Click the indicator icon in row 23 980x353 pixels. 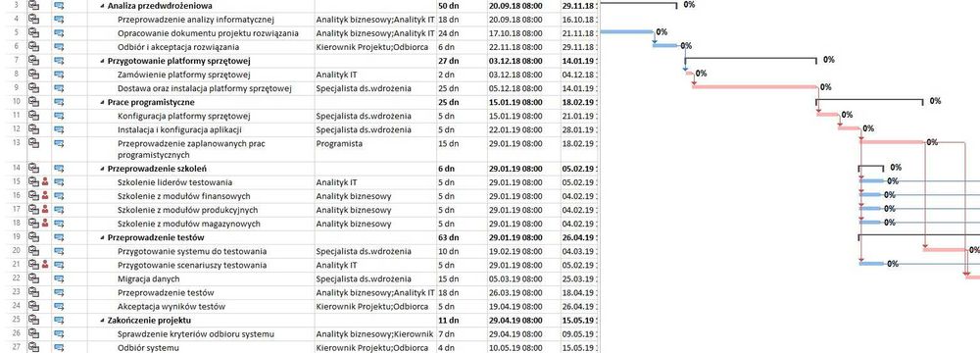pyautogui.click(x=33, y=292)
